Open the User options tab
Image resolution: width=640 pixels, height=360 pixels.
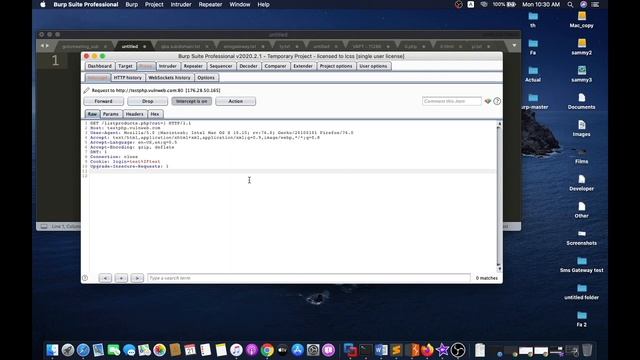click(373, 66)
